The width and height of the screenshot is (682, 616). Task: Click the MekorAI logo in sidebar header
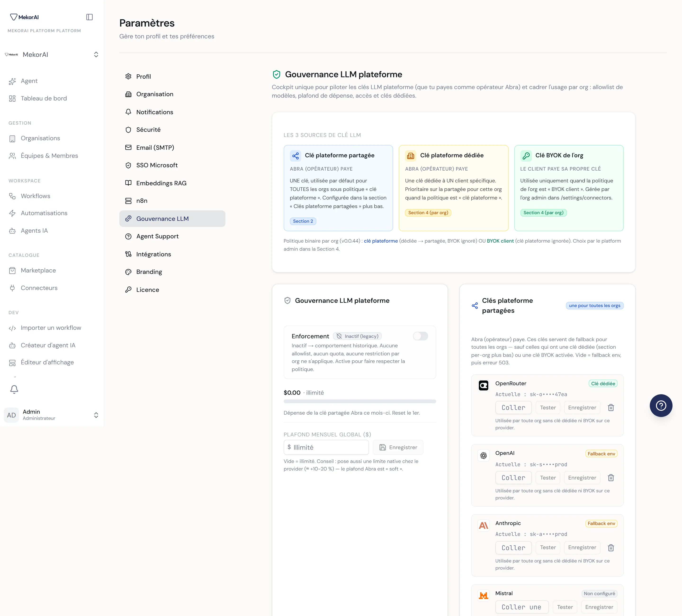point(24,17)
